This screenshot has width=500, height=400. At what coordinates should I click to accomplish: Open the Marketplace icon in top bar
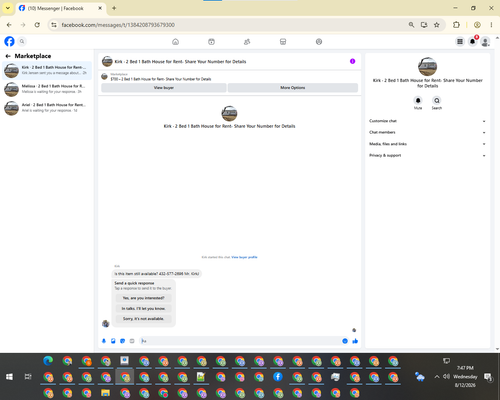pos(283,42)
